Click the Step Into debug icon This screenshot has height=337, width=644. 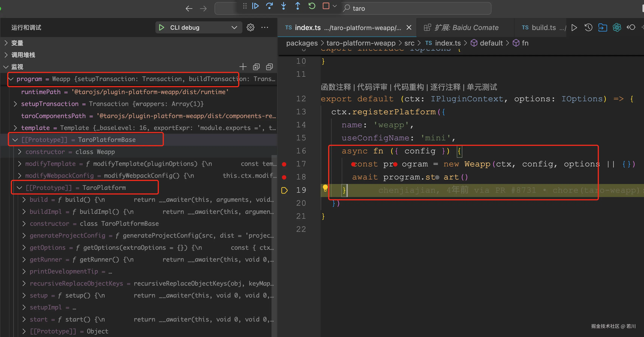(283, 6)
